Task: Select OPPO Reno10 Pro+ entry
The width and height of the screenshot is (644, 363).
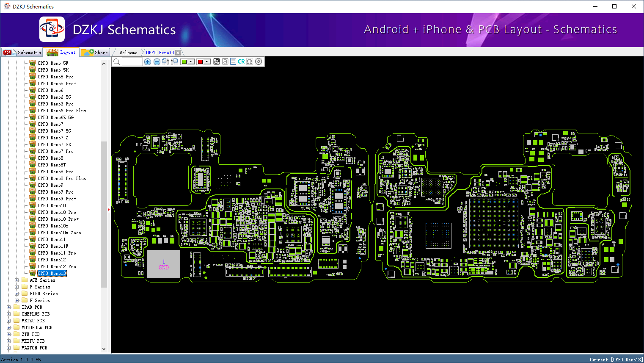Action: click(x=58, y=219)
